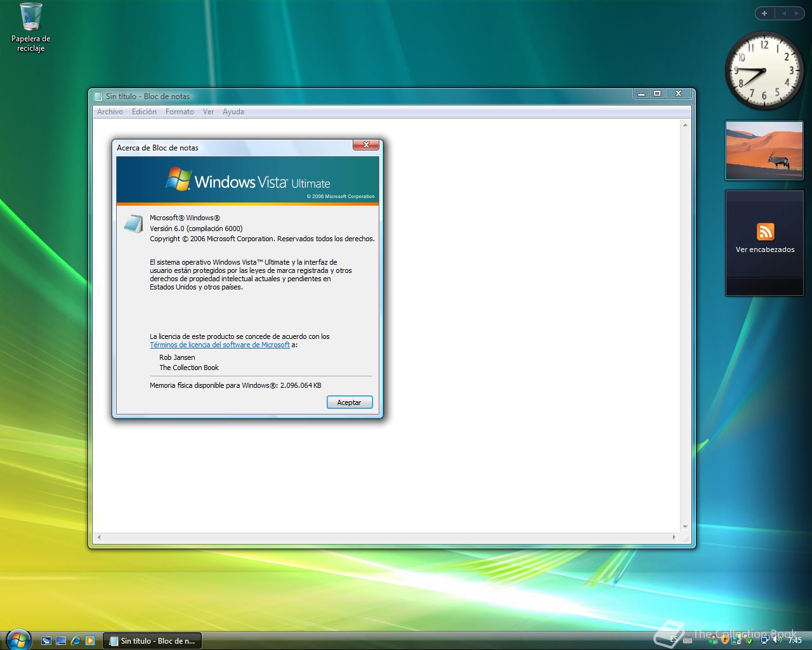Launch Internet Explorer from quick launch
The height and width of the screenshot is (650, 812).
click(75, 640)
